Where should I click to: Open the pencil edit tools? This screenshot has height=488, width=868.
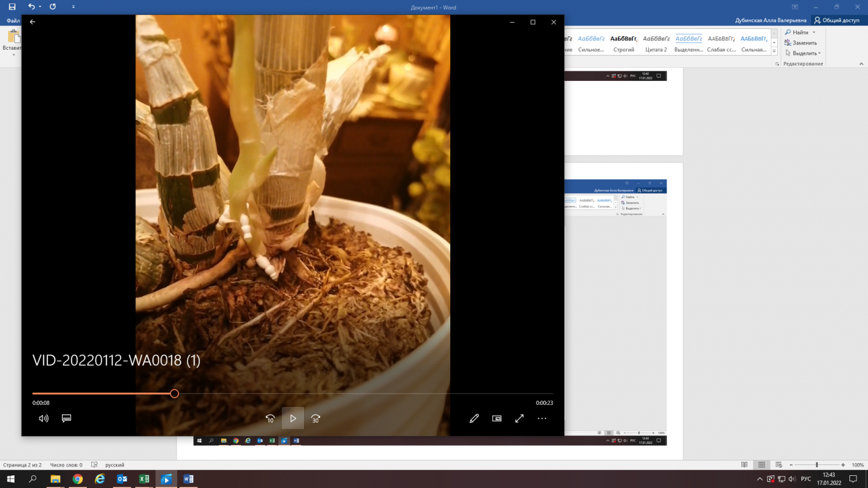click(474, 418)
